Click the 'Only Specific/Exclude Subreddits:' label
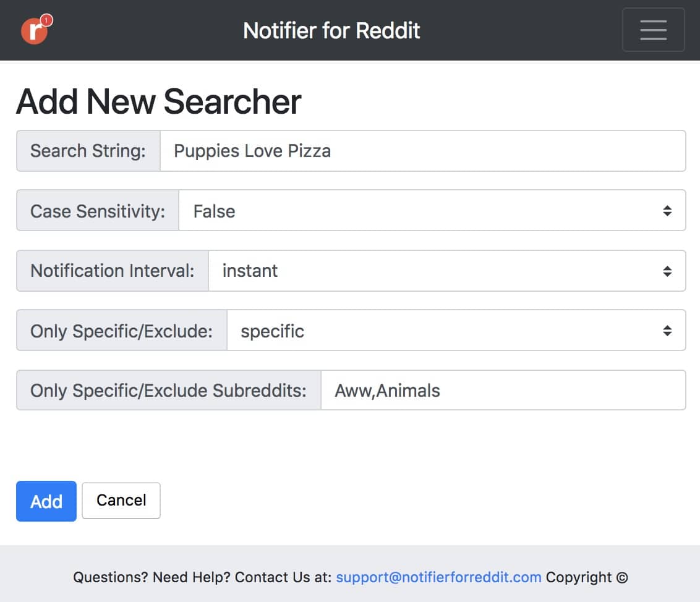This screenshot has width=700, height=602. click(168, 390)
